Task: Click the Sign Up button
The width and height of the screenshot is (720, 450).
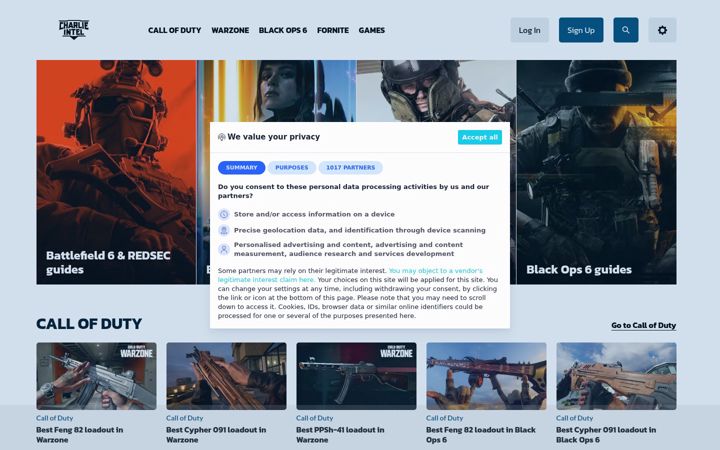Action: (x=581, y=30)
